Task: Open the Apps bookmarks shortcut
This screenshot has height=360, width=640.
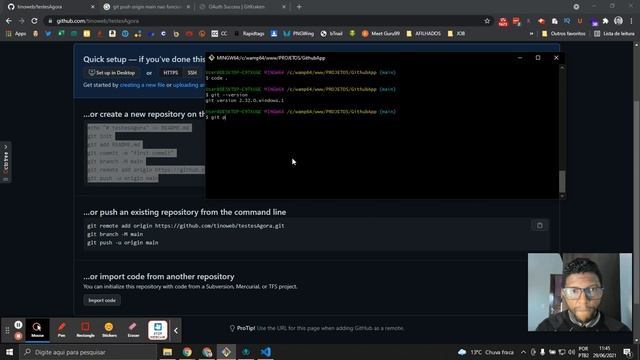Action: click(x=16, y=34)
